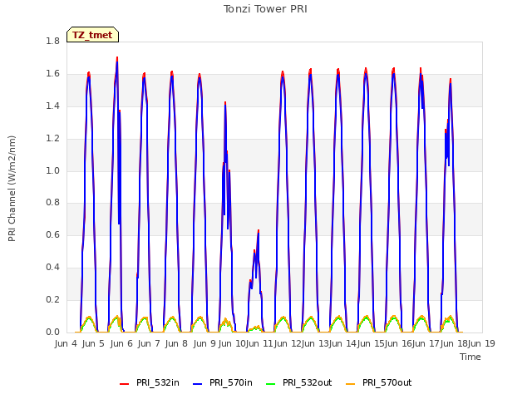Toggle PRI_570in legend entry
Viewport: 532px width, 399px height.
[223, 382]
